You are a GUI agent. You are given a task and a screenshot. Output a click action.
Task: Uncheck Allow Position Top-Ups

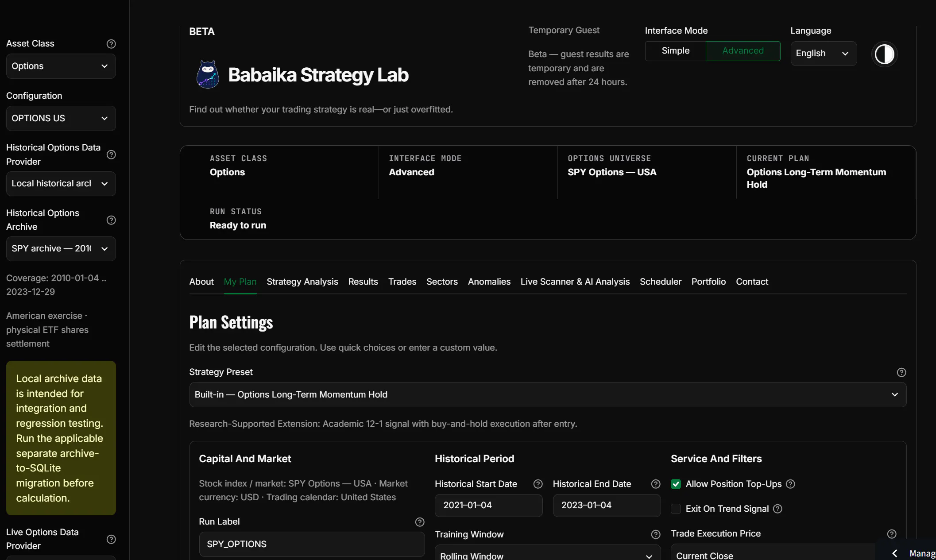click(676, 484)
